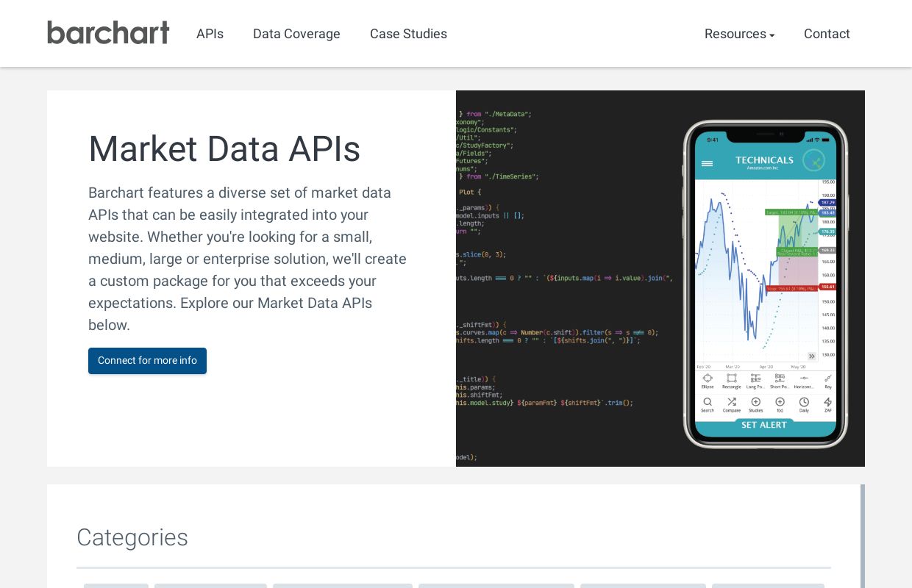Viewport: 912px width, 588px height.
Task: Click the phone mockup hero image
Action: point(660,279)
